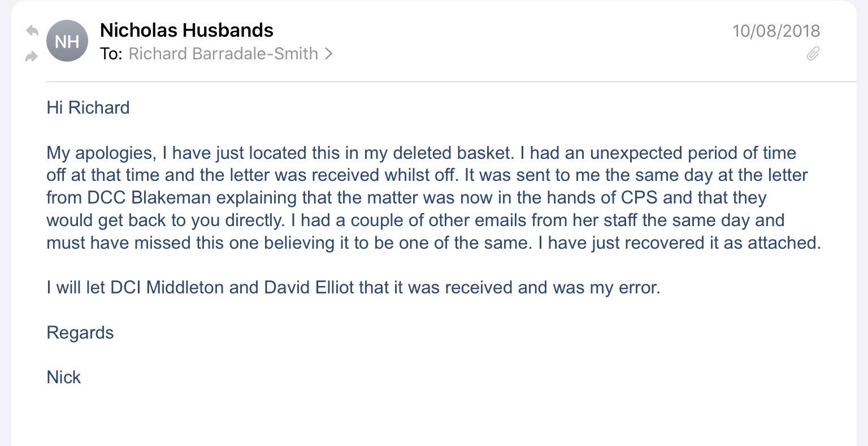Expand recipient details chevron
The width and height of the screenshot is (868, 446).
[328, 54]
